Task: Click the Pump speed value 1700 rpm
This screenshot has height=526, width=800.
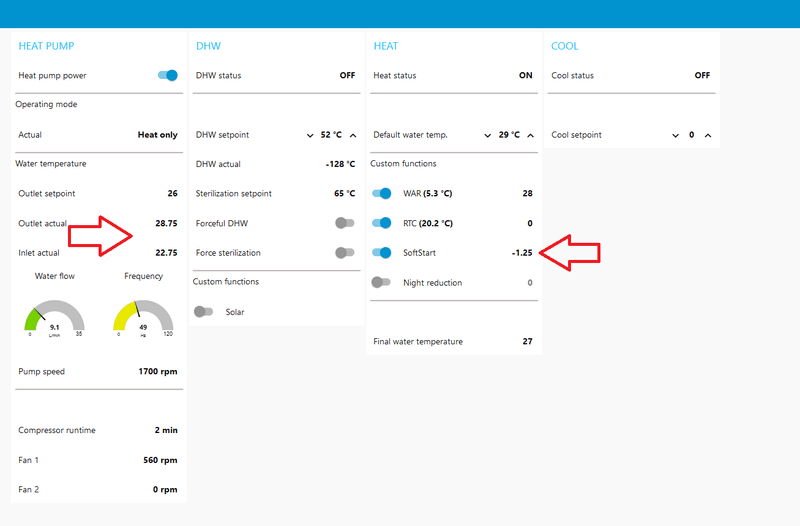Action: (158, 371)
